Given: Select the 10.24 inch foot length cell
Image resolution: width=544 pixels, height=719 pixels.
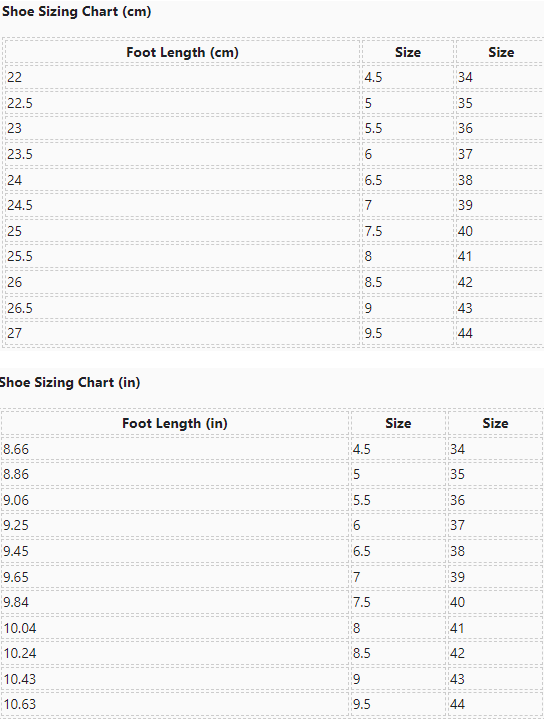Looking at the screenshot, I should tap(175, 653).
